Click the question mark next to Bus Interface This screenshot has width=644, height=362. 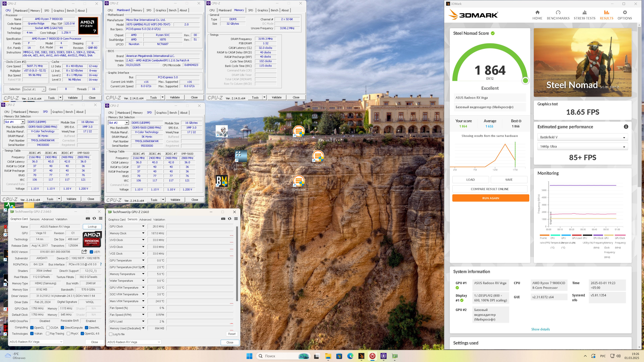point(101,264)
